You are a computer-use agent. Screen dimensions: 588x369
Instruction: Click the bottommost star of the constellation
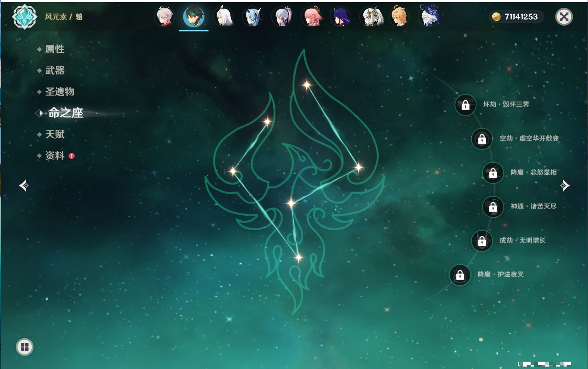pyautogui.click(x=298, y=258)
